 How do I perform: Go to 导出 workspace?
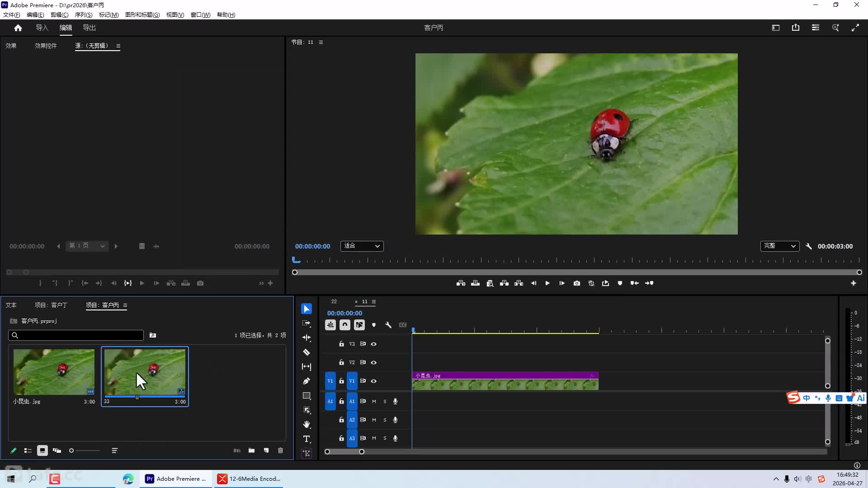(89, 28)
